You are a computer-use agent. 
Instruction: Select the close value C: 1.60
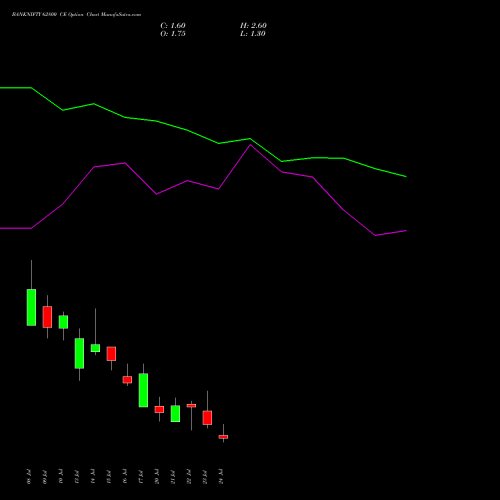173,26
